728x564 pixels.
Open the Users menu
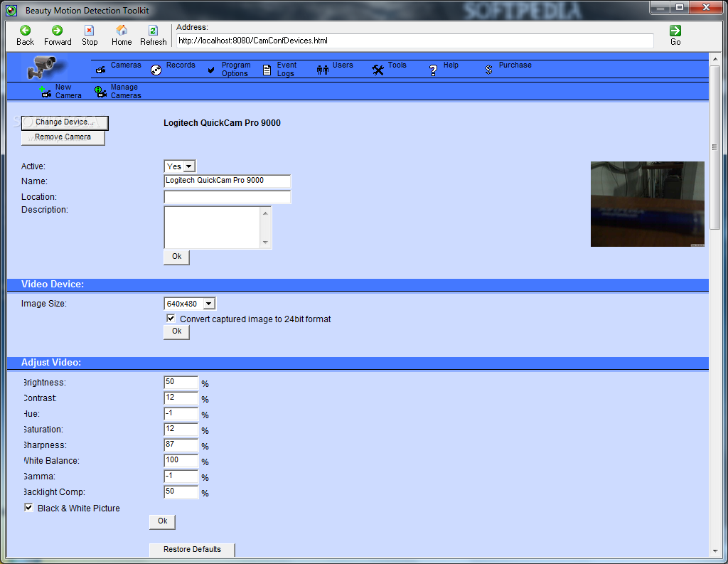click(x=343, y=65)
